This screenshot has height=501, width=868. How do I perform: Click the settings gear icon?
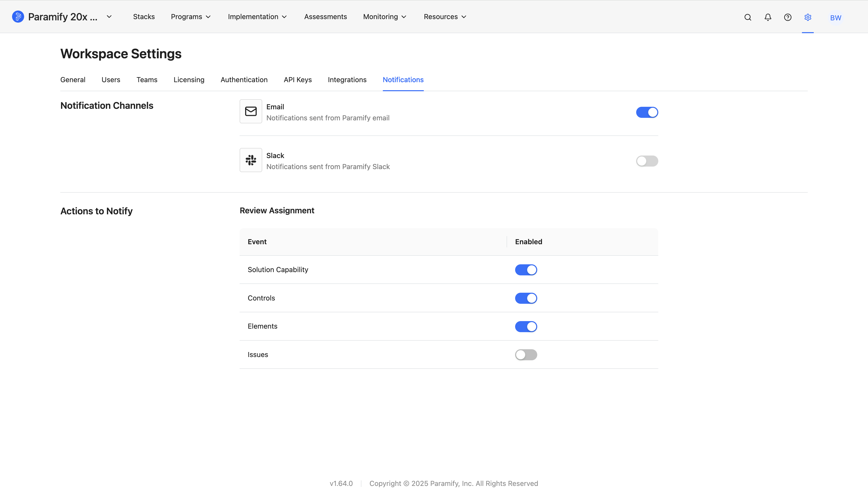(x=807, y=17)
